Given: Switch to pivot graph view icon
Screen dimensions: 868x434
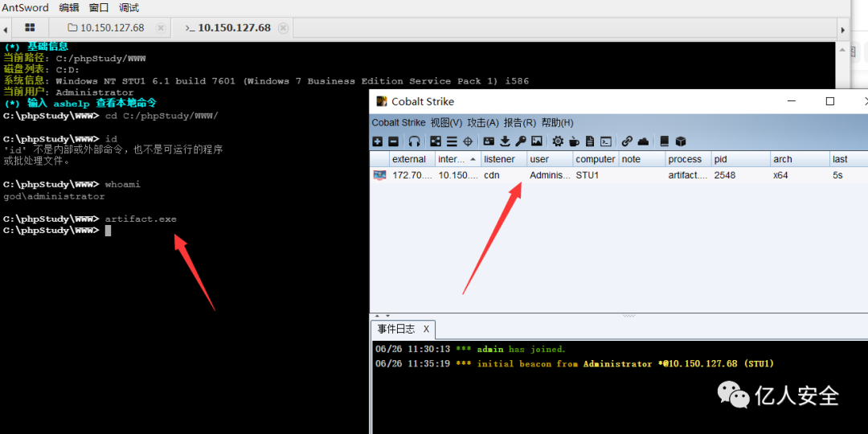Looking at the screenshot, I should point(436,141).
